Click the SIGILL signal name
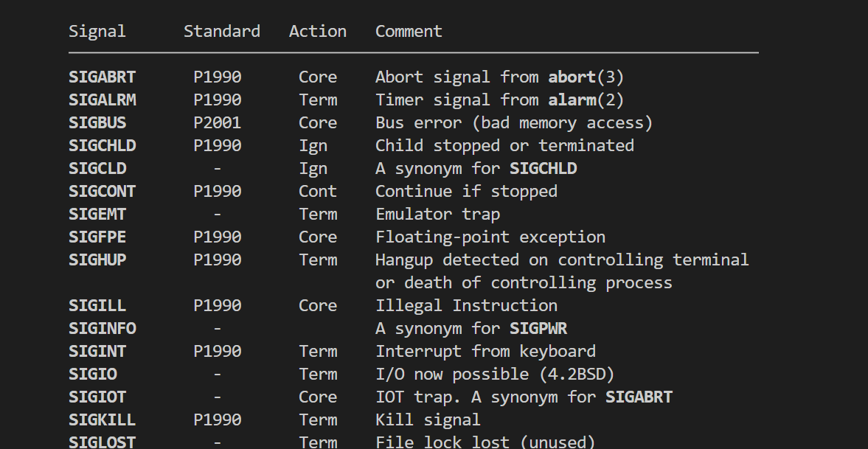Screen dimensions: 868x449 coord(97,305)
